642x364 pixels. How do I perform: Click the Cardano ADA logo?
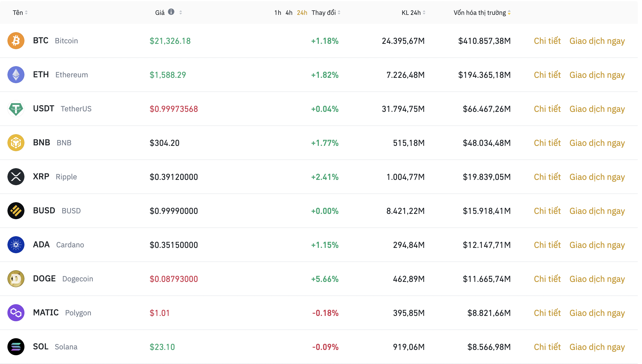point(16,245)
